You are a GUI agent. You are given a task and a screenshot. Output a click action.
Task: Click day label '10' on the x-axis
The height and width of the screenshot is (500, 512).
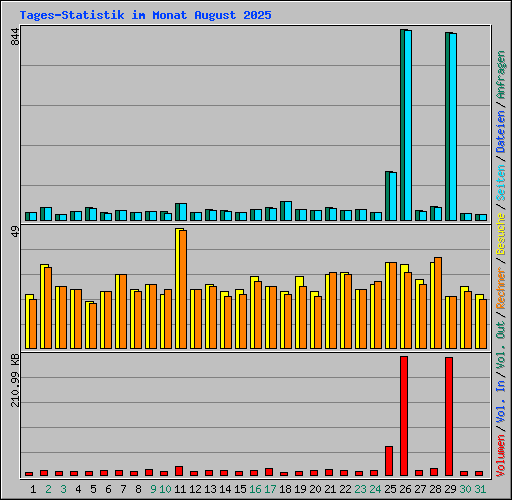[165, 489]
